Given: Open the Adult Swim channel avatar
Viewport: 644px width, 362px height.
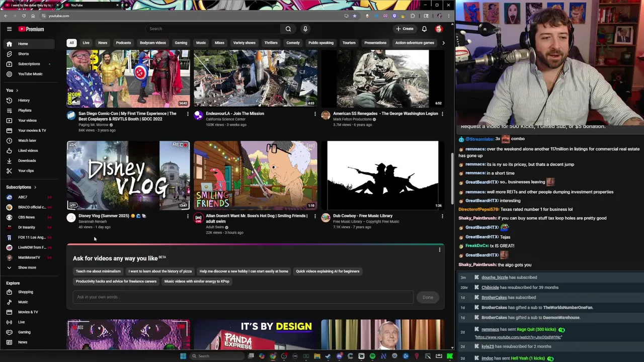Looking at the screenshot, I should [199, 218].
